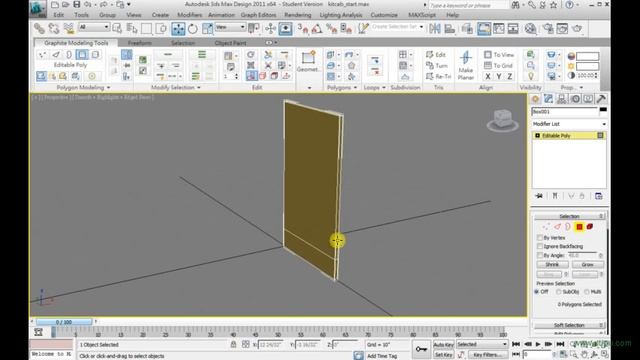This screenshot has height=360, width=640.
Task: Click the Shrink selection button
Action: 551,265
